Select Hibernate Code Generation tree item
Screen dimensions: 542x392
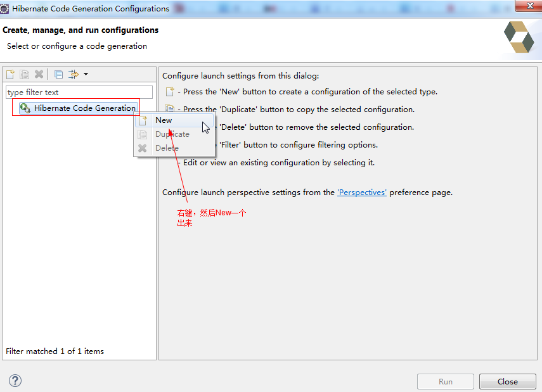tap(78, 108)
